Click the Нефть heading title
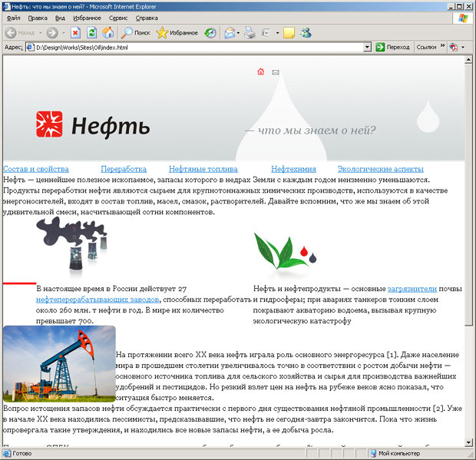 111,127
